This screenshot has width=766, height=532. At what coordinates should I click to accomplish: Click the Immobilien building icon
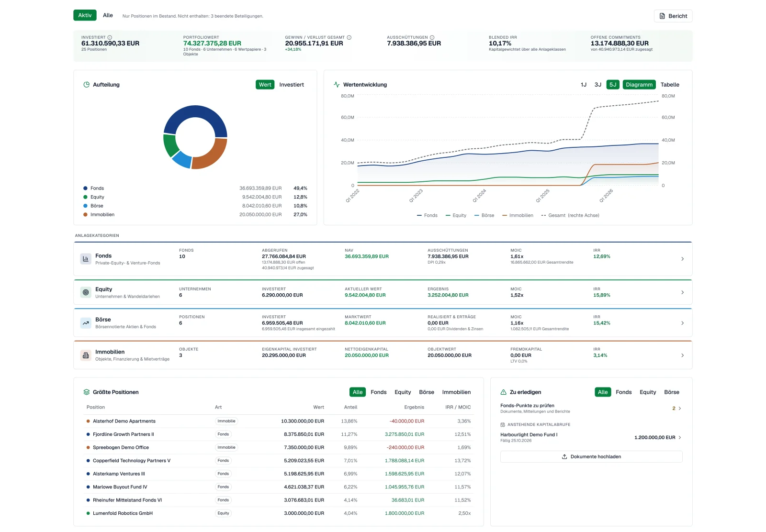[x=86, y=355]
